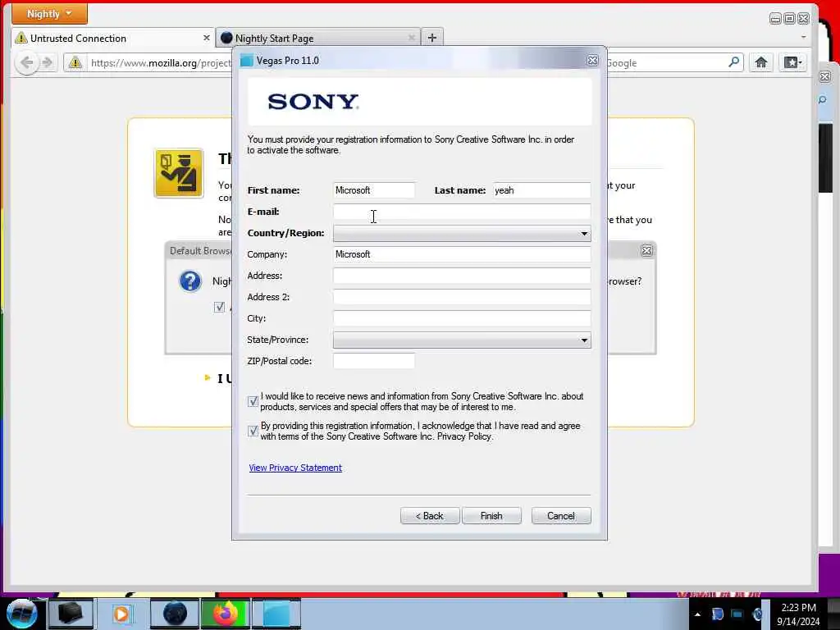The height and width of the screenshot is (630, 840).
Task: Click the City input field
Action: (x=462, y=318)
